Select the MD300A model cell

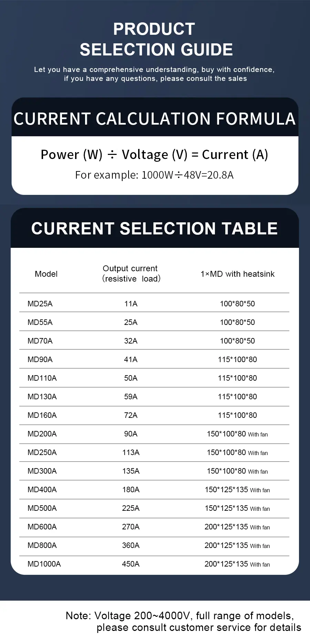pyautogui.click(x=42, y=471)
